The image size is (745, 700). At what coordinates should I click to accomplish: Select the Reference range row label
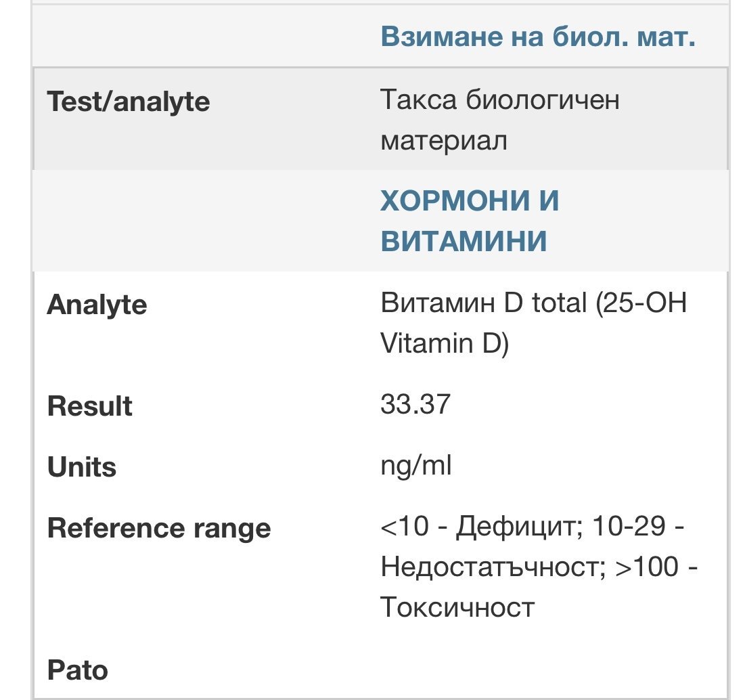tap(158, 528)
